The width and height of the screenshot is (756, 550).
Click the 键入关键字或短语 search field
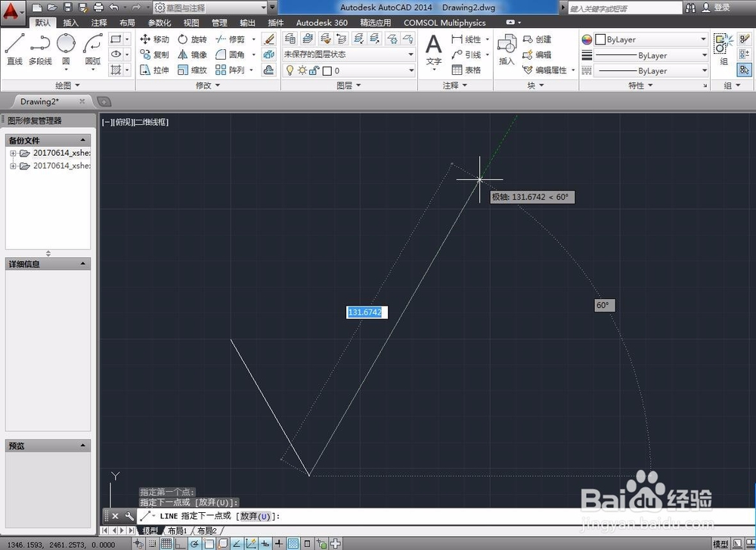point(624,8)
